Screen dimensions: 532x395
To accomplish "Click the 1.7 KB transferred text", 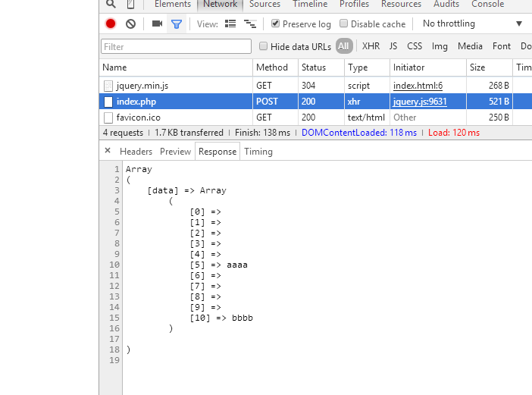I will click(189, 133).
